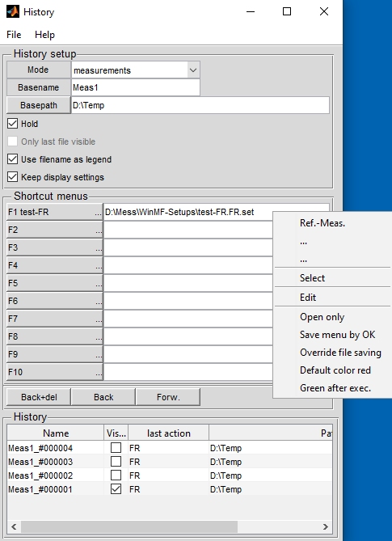Click the last action column header
392x541 pixels.
[169, 433]
